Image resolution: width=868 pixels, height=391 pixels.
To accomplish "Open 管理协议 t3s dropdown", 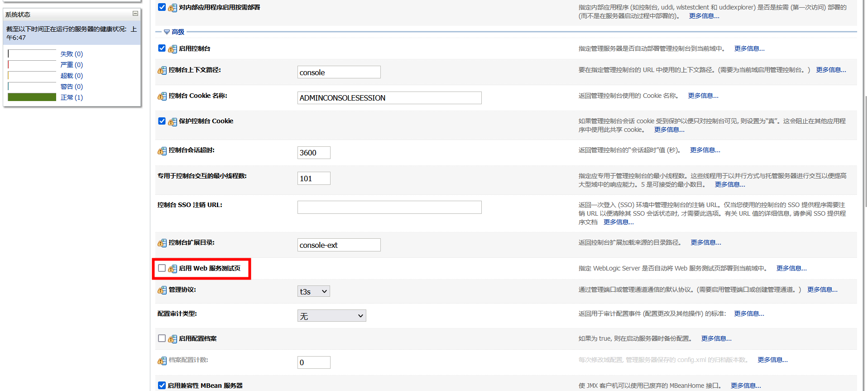I will 313,291.
